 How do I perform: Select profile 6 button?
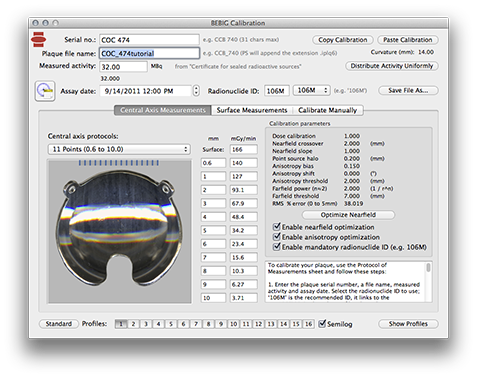[x=183, y=324]
